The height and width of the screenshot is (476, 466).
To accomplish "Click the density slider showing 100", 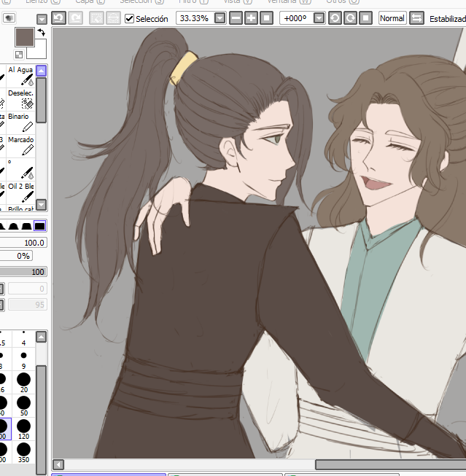I will [x=23, y=272].
